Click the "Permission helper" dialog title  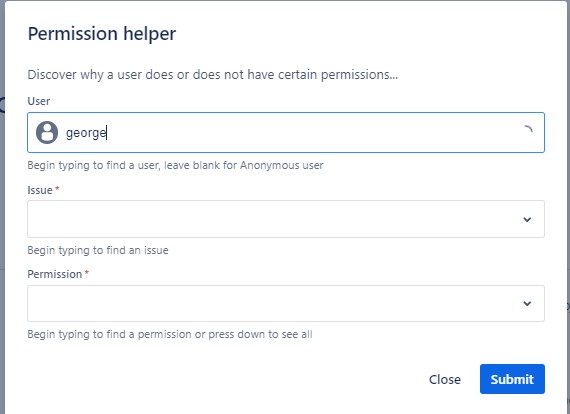coord(102,34)
